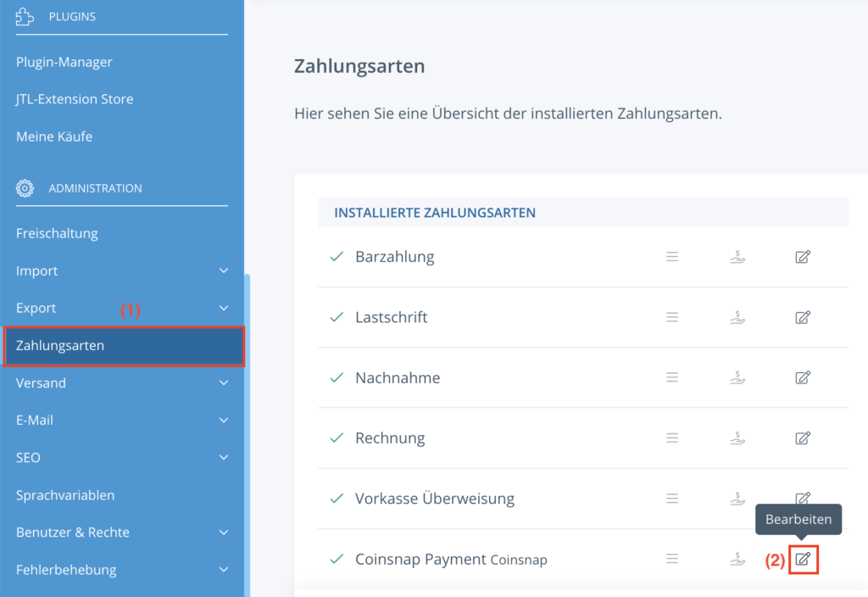
Task: Click the sidebar vertical scrollbar
Action: (248, 424)
